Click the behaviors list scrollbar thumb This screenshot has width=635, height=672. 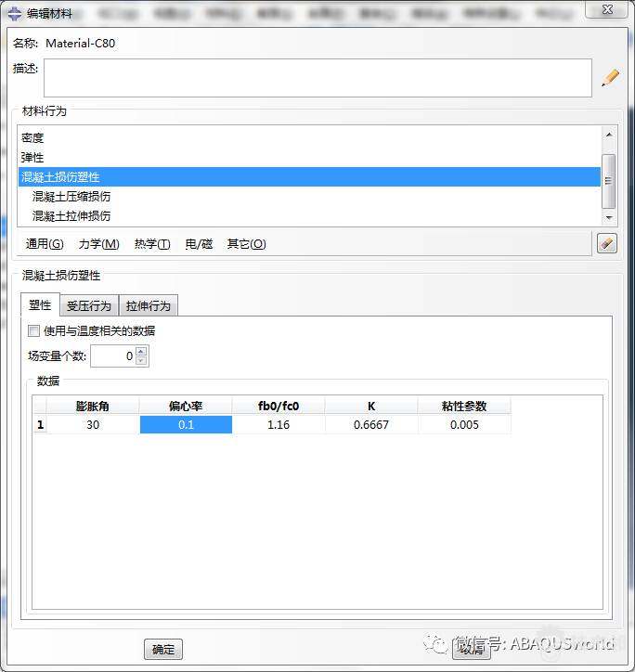(x=608, y=180)
